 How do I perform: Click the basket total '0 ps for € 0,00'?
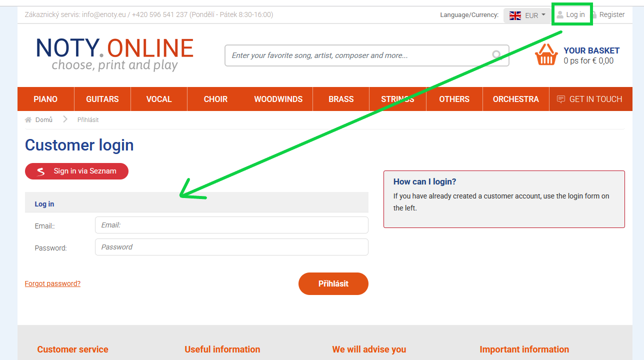(x=588, y=61)
